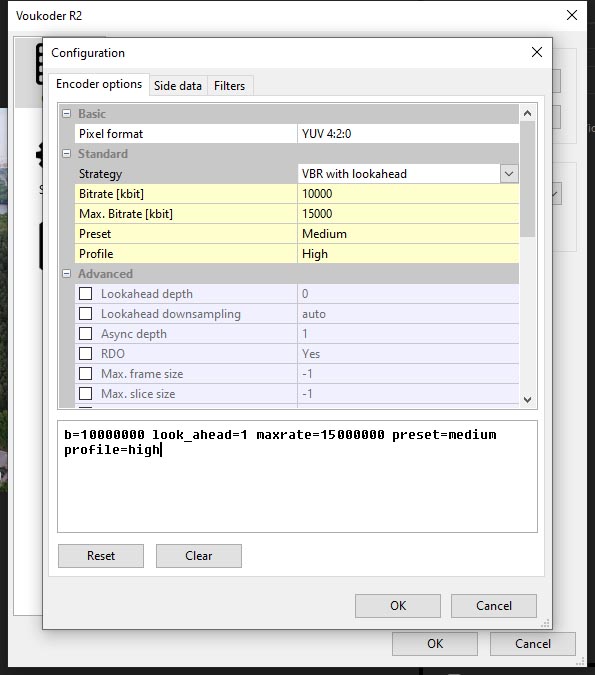595x675 pixels.
Task: Open the Strategy dropdown arrow
Action: point(509,174)
